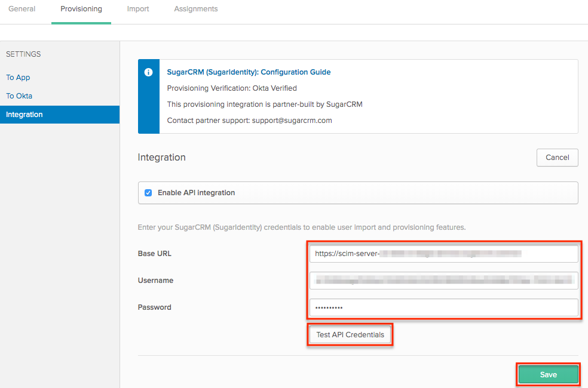This screenshot has width=588, height=388.
Task: Open the Assignments tab
Action: [195, 9]
